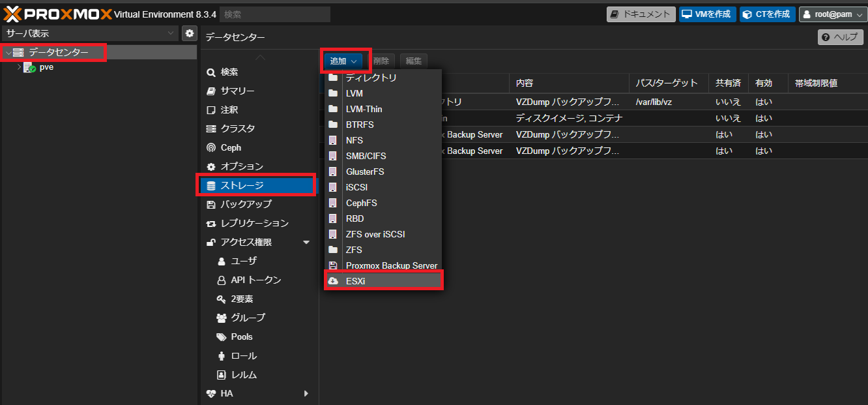Click the Proxmox logo
This screenshot has height=405, width=868.
58,14
